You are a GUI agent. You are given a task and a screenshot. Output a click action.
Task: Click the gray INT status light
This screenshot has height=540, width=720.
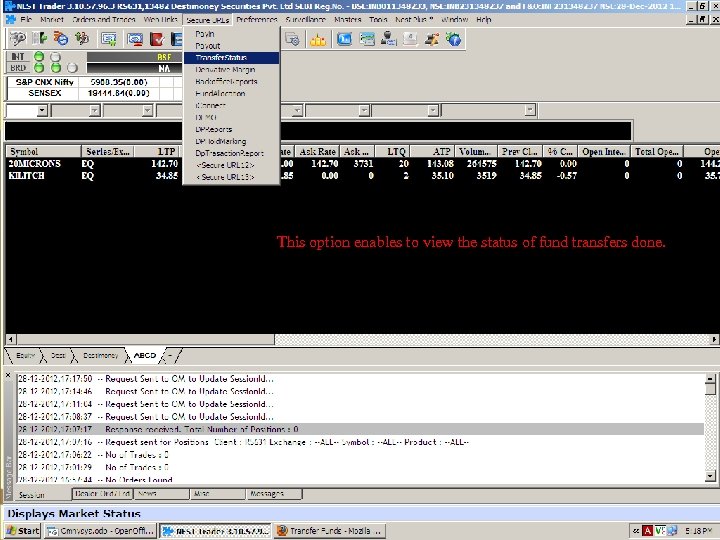(56, 56)
